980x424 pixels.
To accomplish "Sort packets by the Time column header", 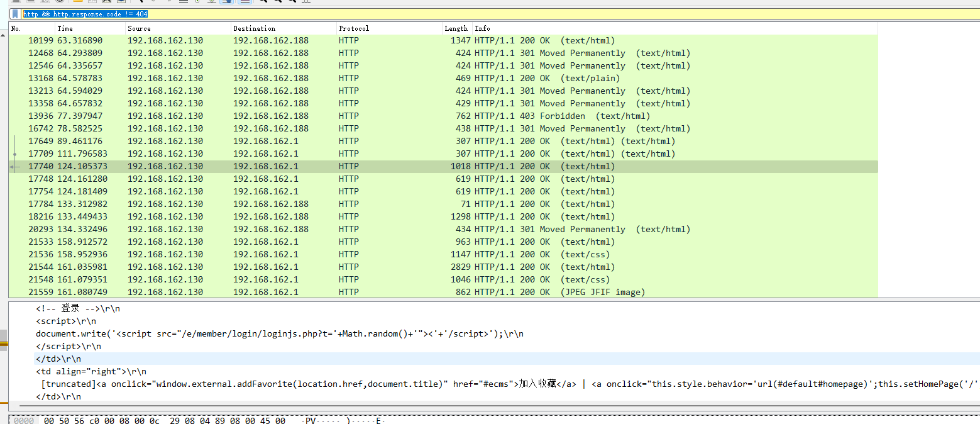I will [90, 28].
